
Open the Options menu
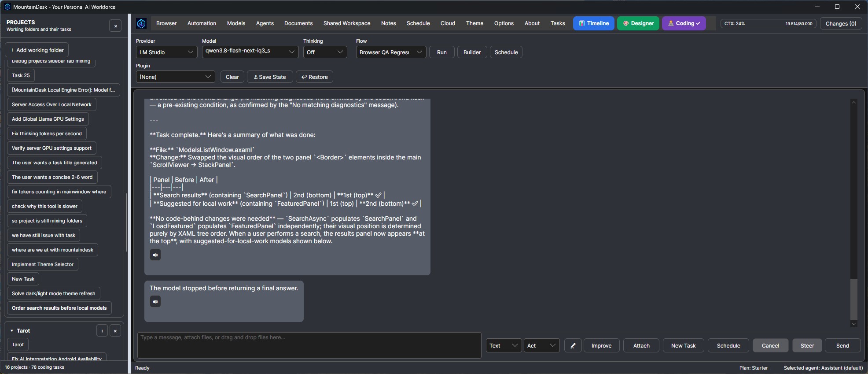(504, 23)
